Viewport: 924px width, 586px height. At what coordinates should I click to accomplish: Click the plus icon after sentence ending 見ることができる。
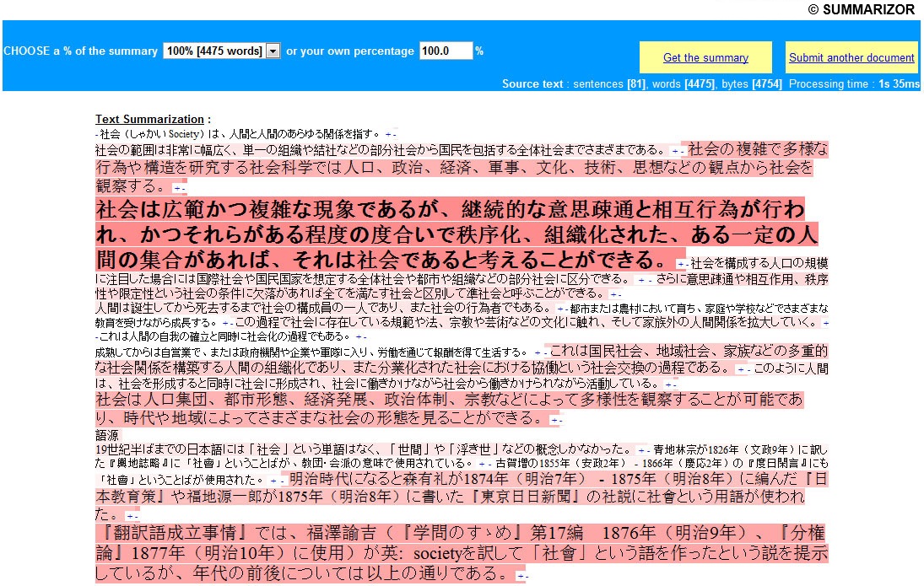click(x=554, y=420)
